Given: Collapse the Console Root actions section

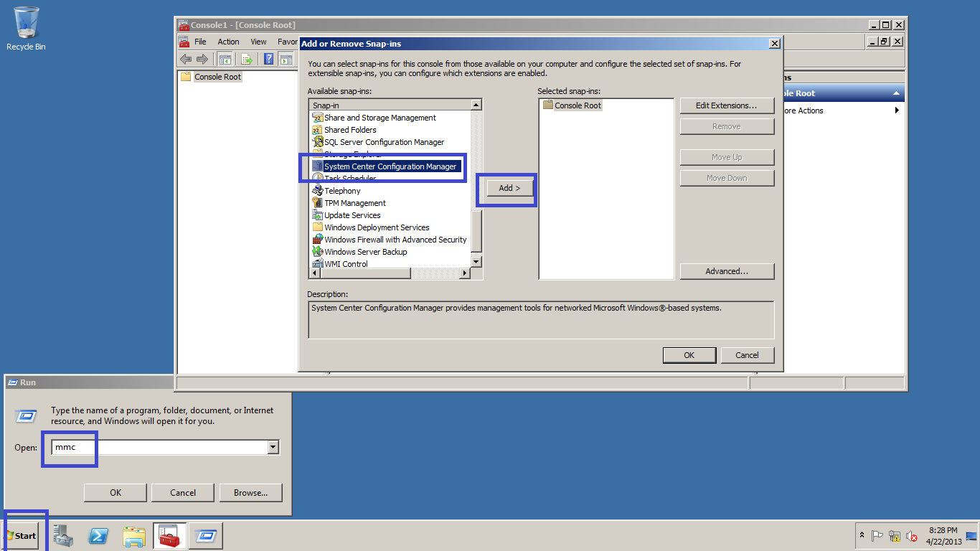Looking at the screenshot, I should (896, 93).
